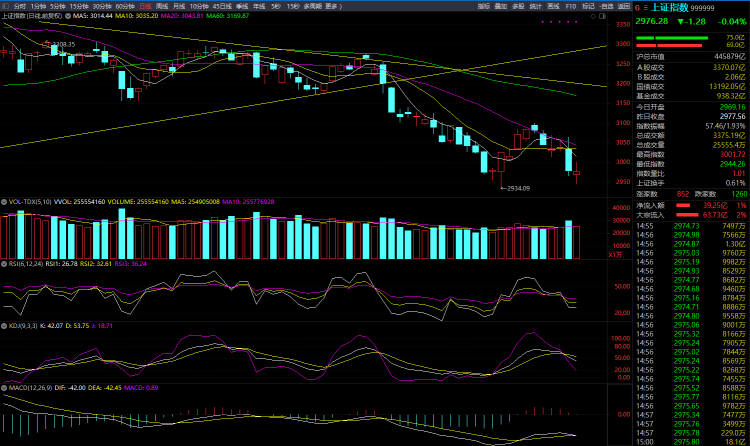
Task: Click the red G icon beside the index name
Action: (x=637, y=7)
